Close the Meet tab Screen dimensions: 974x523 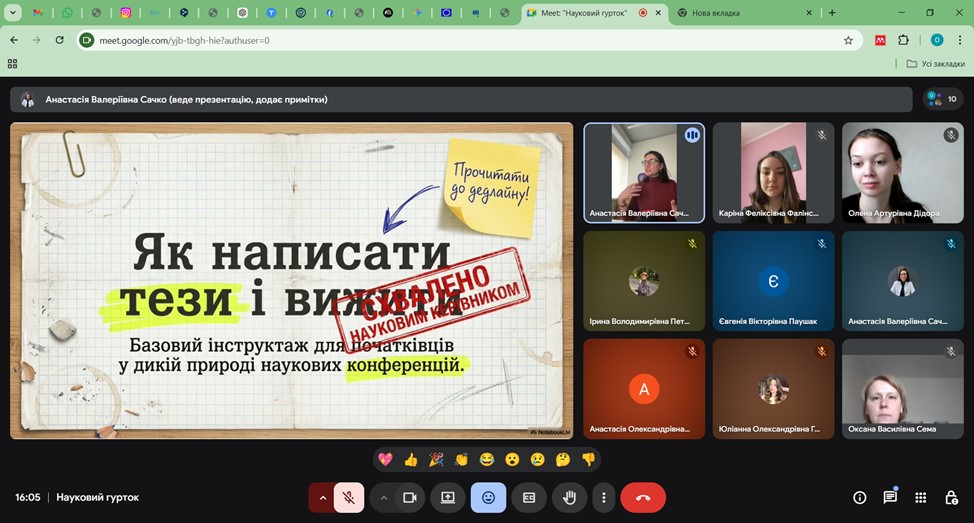coord(658,12)
